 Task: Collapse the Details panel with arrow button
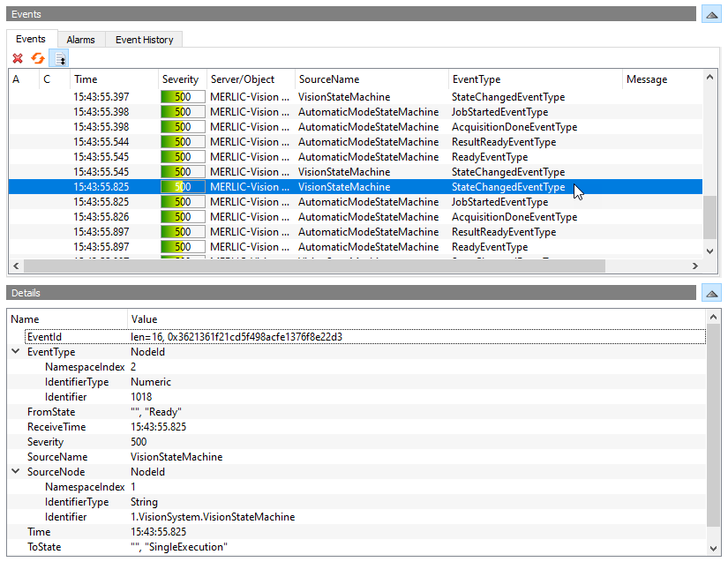pyautogui.click(x=711, y=293)
